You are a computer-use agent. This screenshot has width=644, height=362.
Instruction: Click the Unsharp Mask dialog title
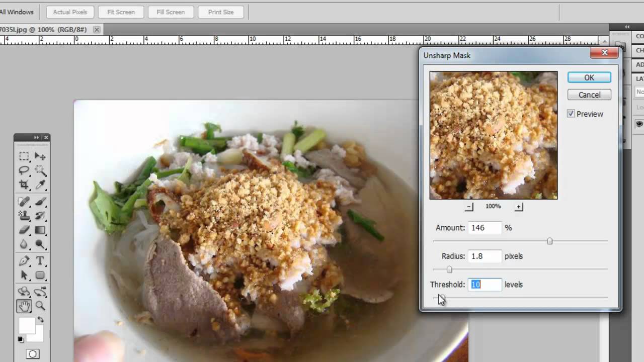(447, 55)
